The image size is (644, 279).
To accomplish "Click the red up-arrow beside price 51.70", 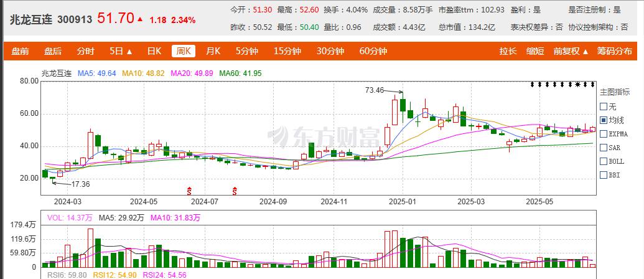I will (140, 19).
